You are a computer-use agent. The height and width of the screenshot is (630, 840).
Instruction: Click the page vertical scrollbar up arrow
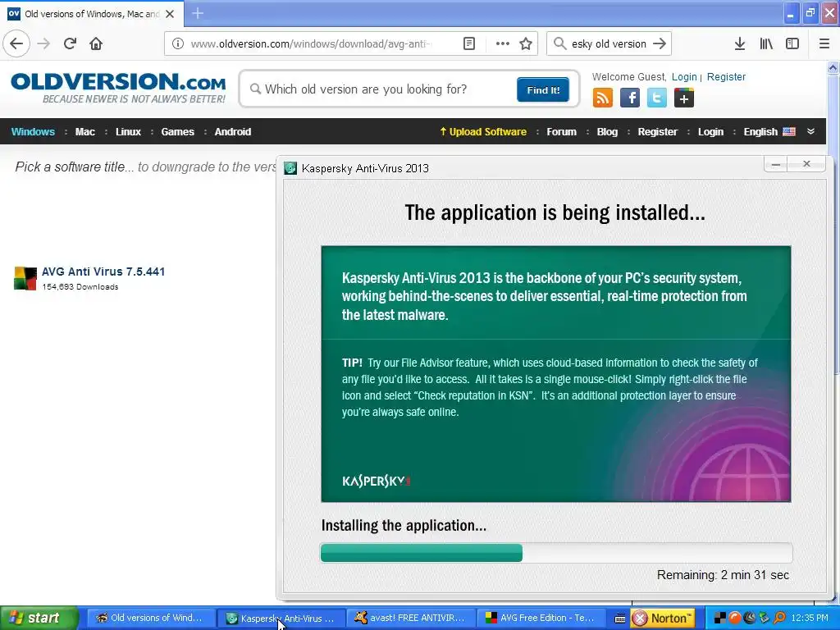[x=833, y=67]
